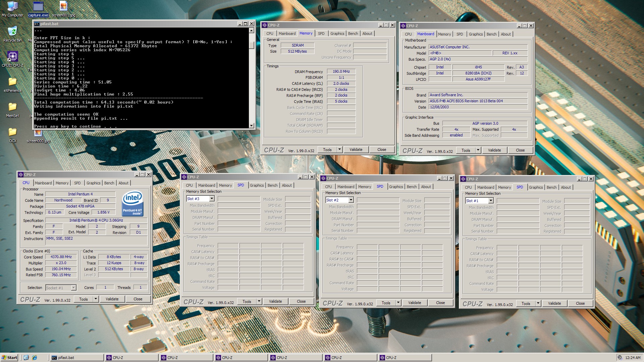Click Tools button in Slot #3 window

tap(247, 301)
